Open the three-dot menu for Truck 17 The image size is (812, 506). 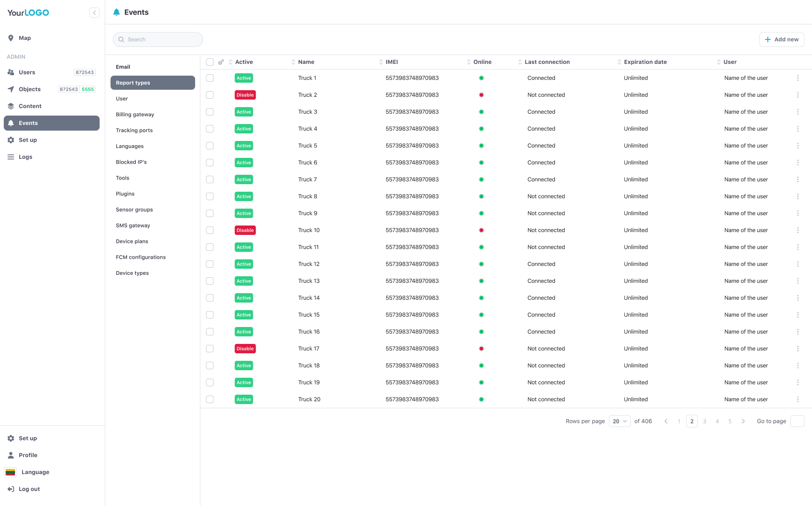pyautogui.click(x=798, y=349)
